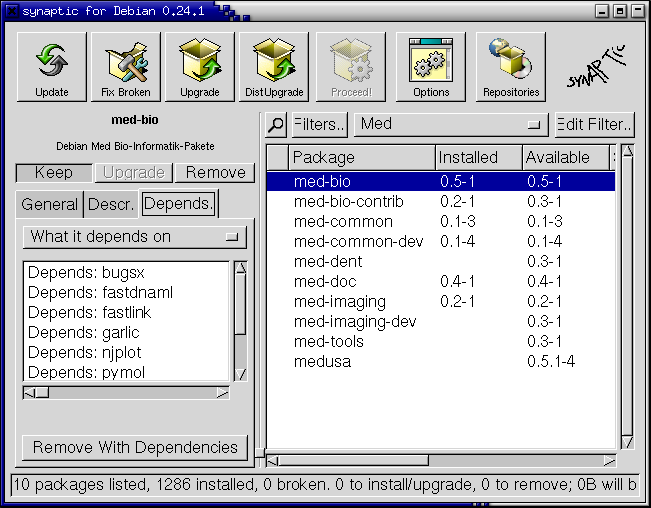Open the Fix Broken tool
Viewport: 651px width, 508px height.
pos(126,67)
